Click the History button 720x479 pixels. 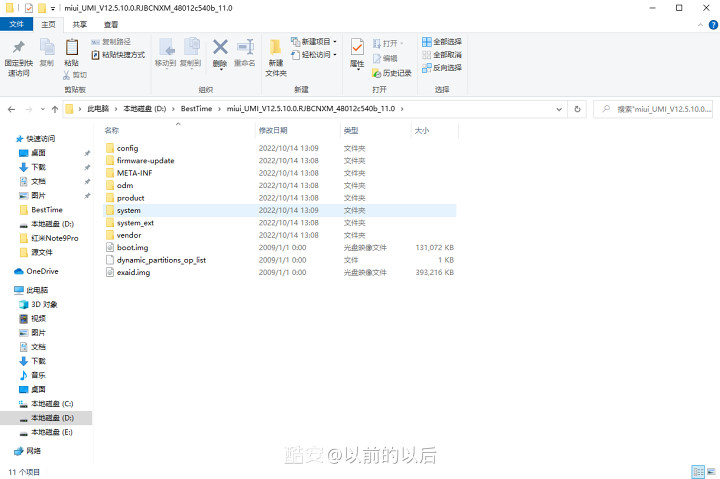point(392,73)
